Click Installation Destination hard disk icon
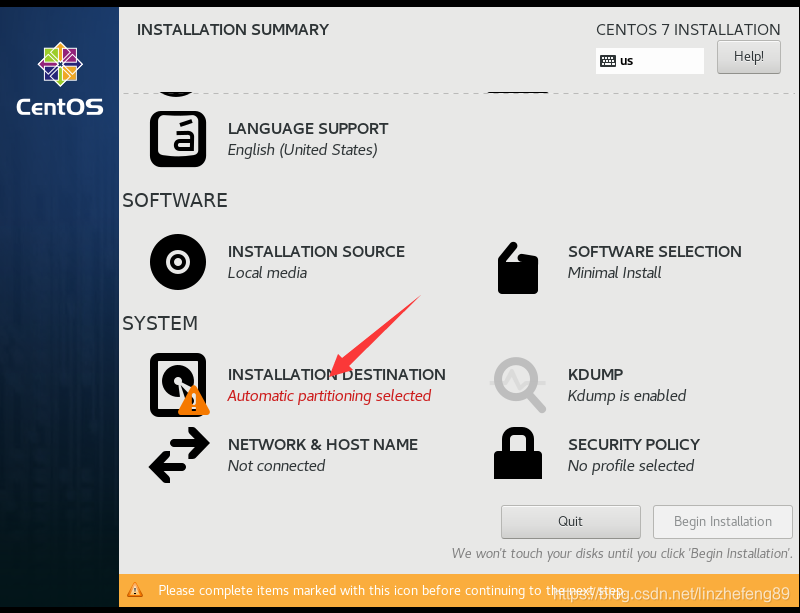 tap(179, 385)
